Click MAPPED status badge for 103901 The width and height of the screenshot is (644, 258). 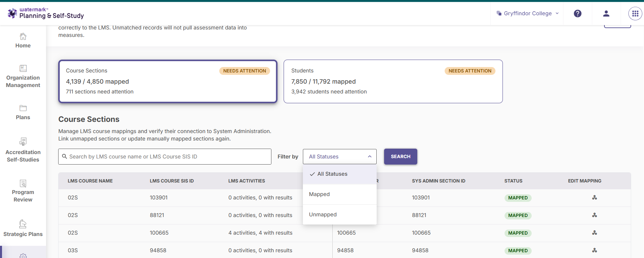518,198
